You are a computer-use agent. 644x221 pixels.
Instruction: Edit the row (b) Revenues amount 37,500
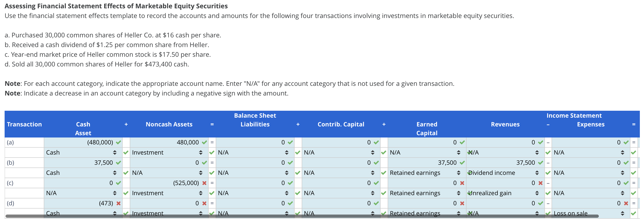pyautogui.click(x=505, y=163)
